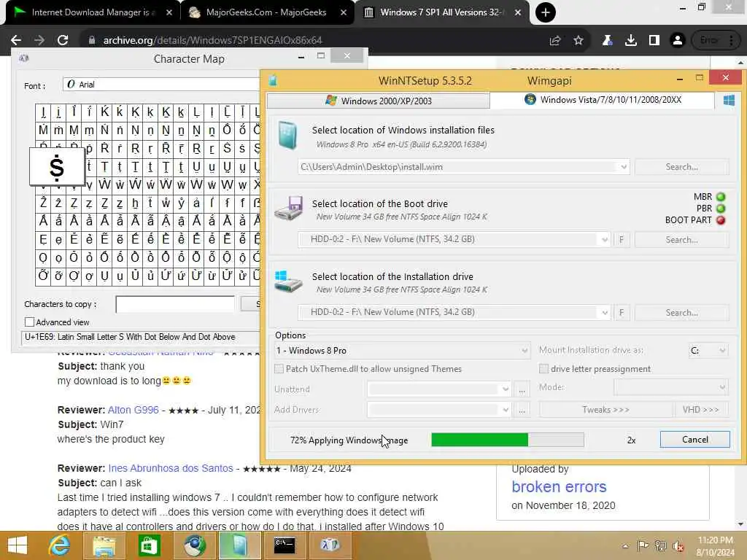Open the Start button on taskbar
The width and height of the screenshot is (747, 560).
click(x=18, y=545)
